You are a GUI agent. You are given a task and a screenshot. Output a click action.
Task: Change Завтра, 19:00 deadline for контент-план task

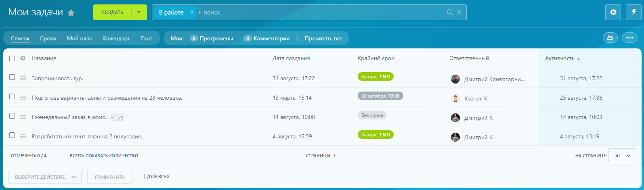tap(375, 135)
